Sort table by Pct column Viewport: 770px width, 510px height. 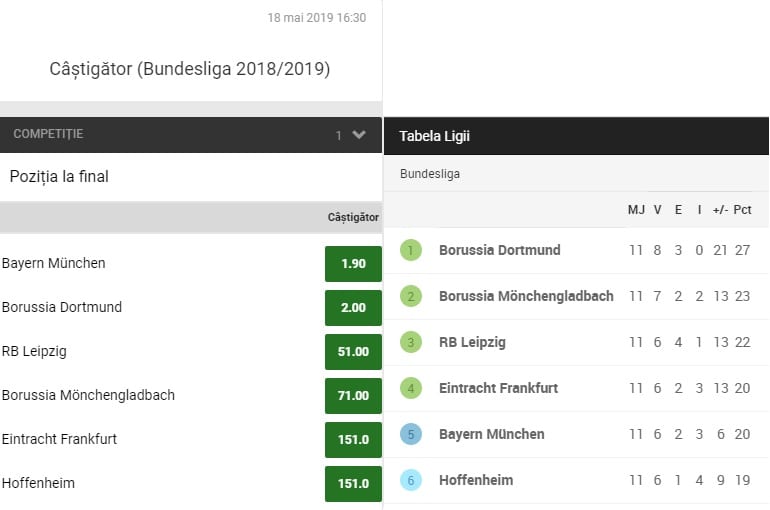pyautogui.click(x=742, y=210)
